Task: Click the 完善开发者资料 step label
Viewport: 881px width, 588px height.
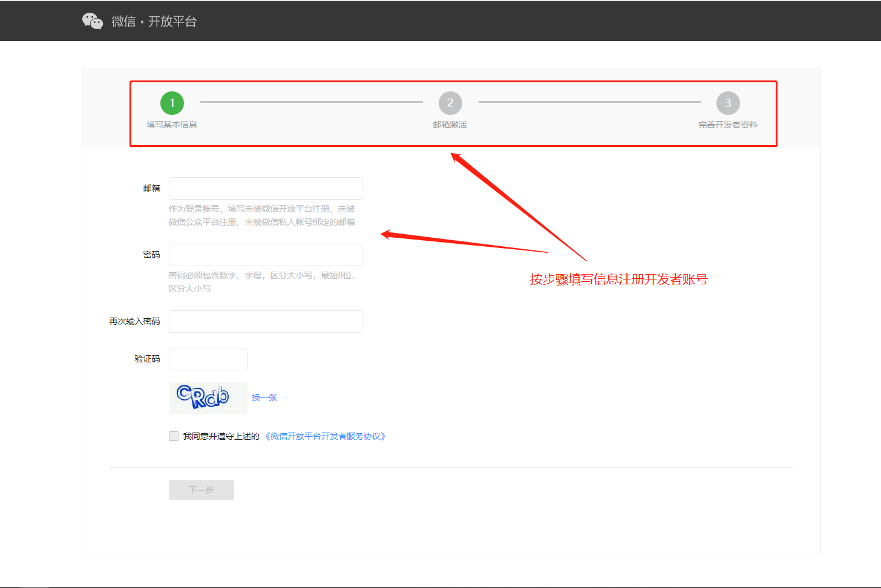Action: coord(728,125)
